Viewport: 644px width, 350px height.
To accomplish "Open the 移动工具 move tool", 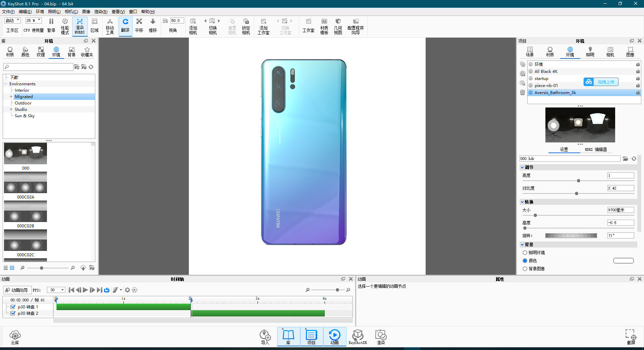I will [x=110, y=26].
